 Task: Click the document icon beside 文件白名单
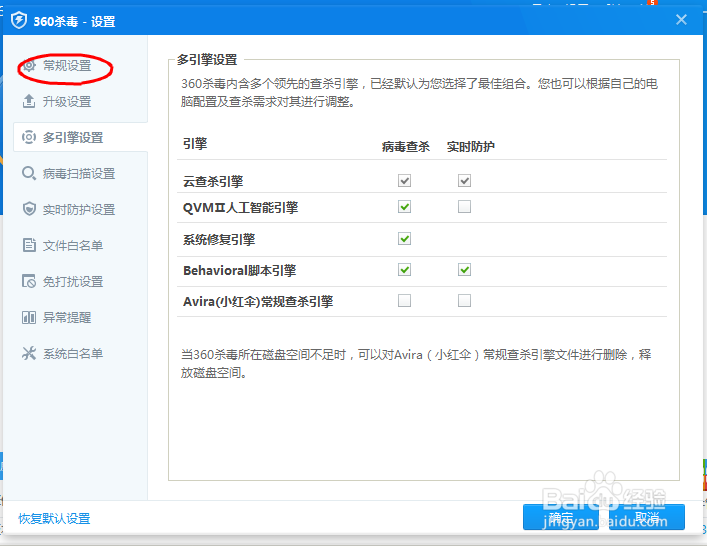(29, 245)
